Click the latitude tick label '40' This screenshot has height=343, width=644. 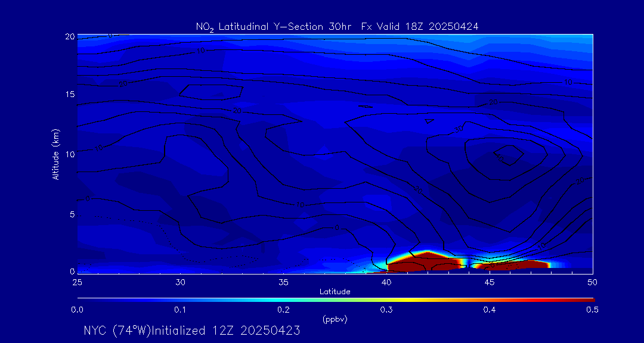tap(386, 282)
